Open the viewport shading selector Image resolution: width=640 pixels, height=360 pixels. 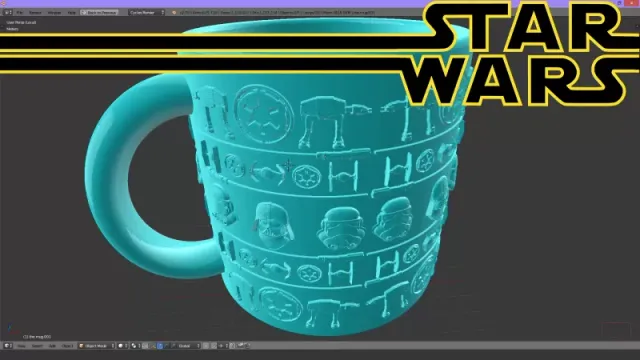click(123, 346)
